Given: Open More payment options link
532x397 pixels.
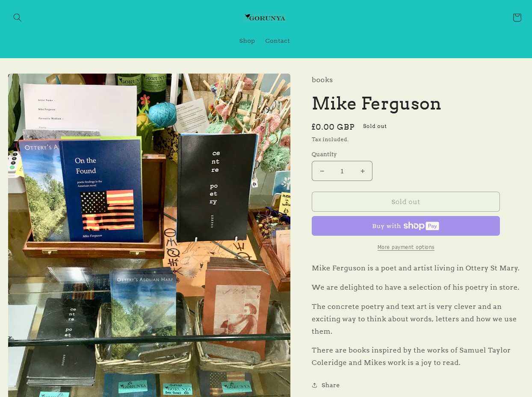Looking at the screenshot, I should (x=406, y=247).
